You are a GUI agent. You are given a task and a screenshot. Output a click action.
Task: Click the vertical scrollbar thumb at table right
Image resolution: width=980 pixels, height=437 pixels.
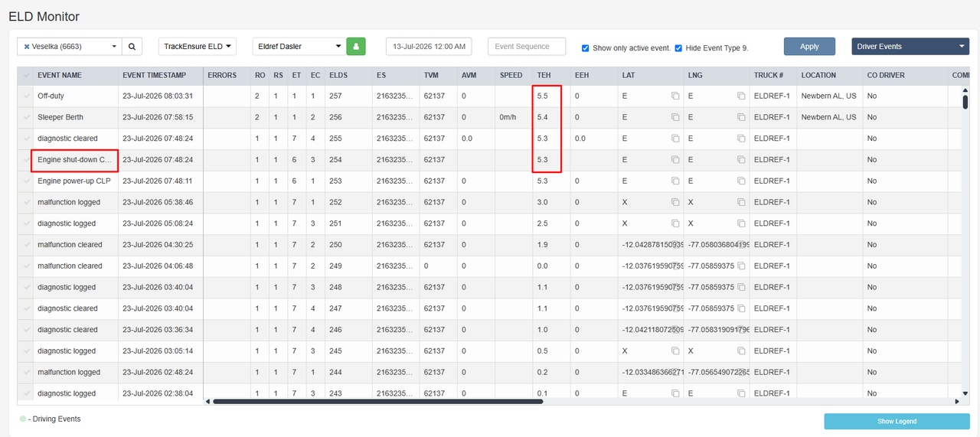pyautogui.click(x=965, y=102)
